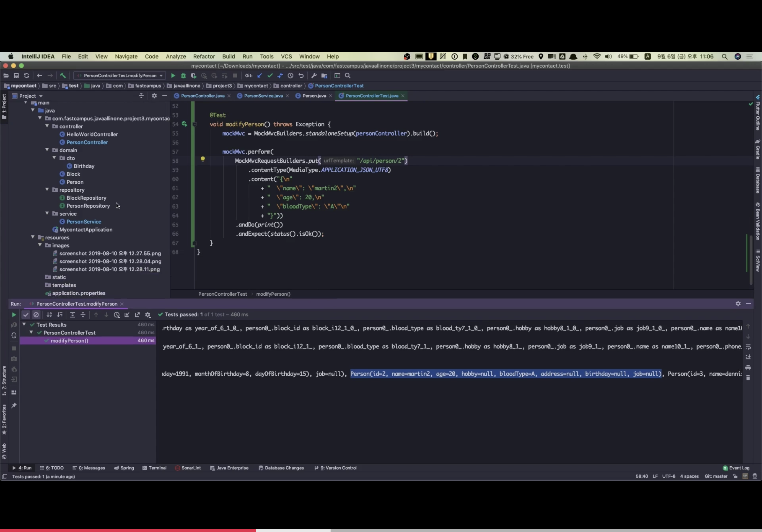Click the yellow intention lightbulb on line 58

point(203,159)
